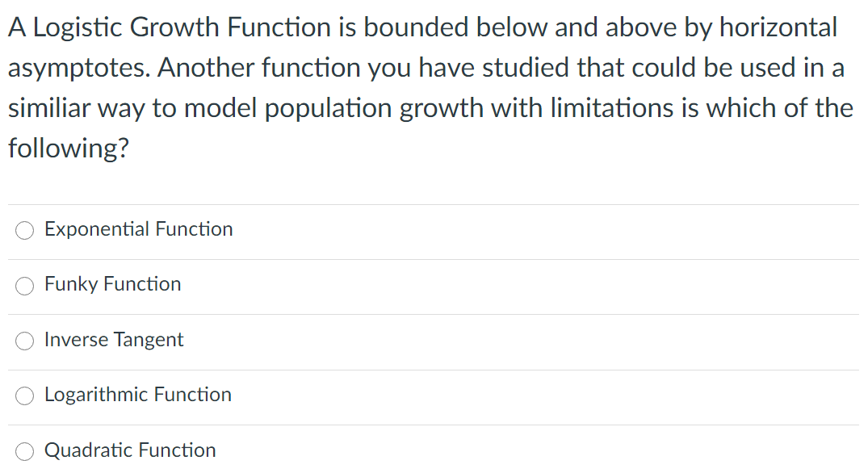Click the Logarithmic Function answer label
This screenshot has width=868, height=473.
point(137,395)
